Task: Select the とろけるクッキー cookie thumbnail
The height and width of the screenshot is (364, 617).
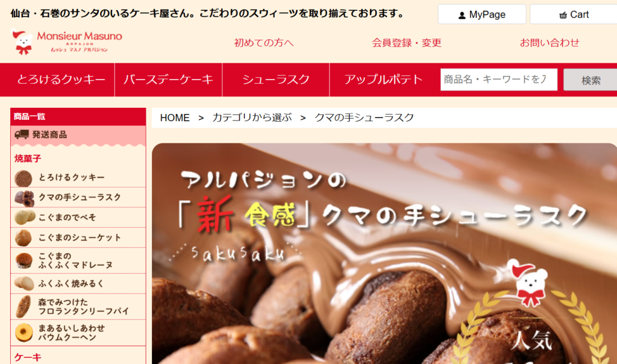Action: tap(23, 178)
